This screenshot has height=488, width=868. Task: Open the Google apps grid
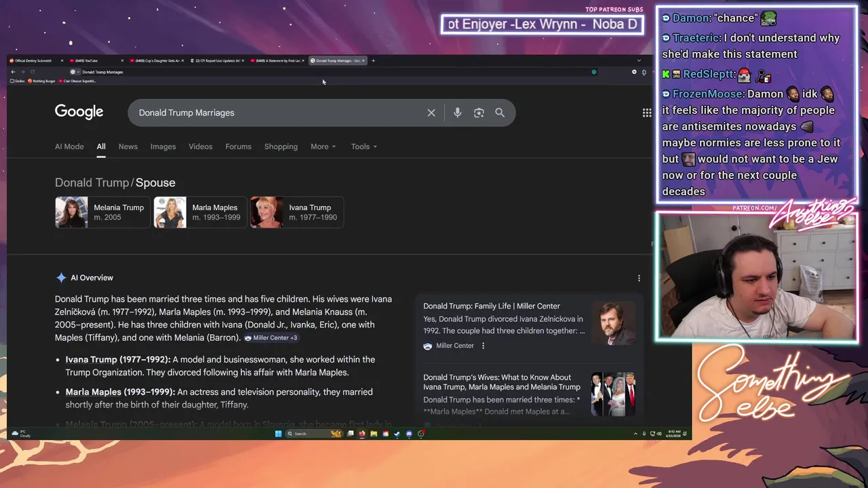(x=647, y=113)
